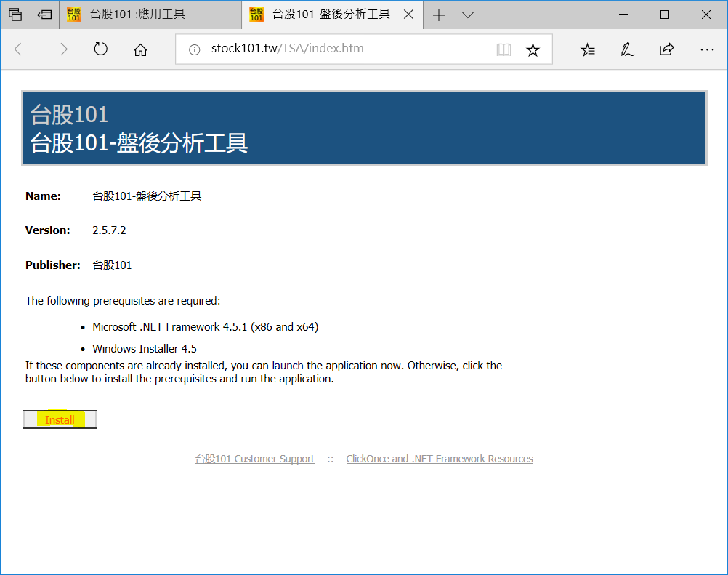Image resolution: width=728 pixels, height=575 pixels.
Task: Open a new tab
Action: point(439,15)
